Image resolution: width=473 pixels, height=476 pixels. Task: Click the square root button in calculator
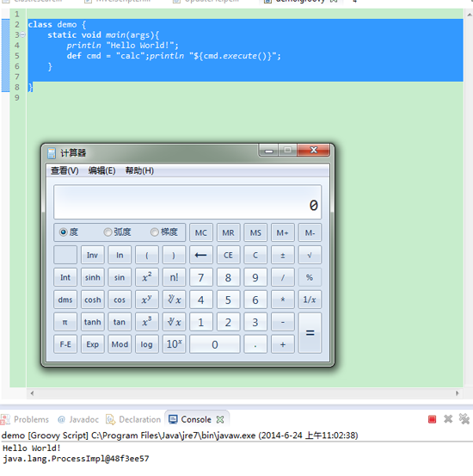pos(310,255)
